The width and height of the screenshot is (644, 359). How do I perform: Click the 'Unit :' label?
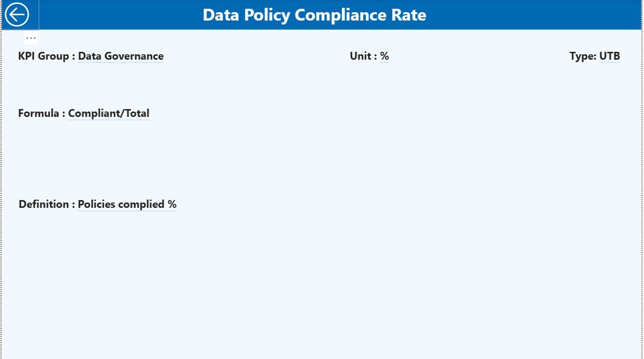click(362, 56)
